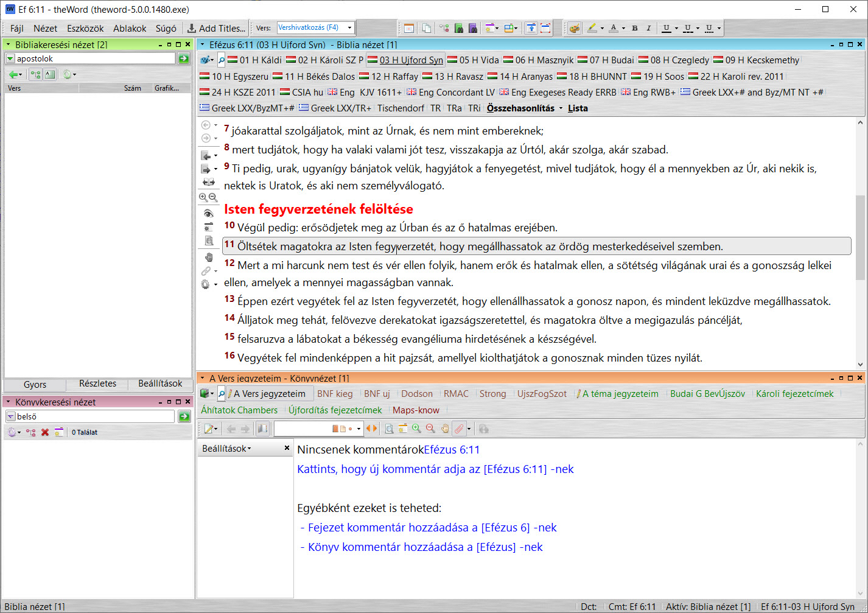Screen dimensions: 868x613
Task: Switch to the 02 H Károli SZ P translation tab
Action: click(x=325, y=60)
